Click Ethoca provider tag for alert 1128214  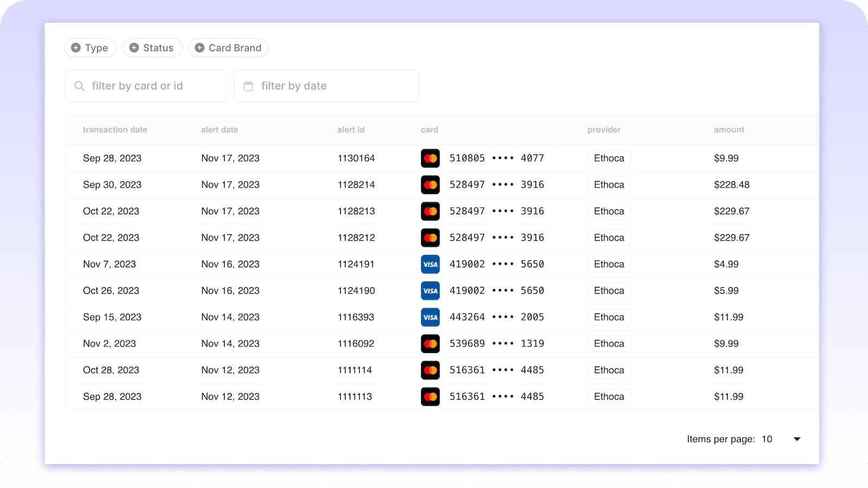pos(609,185)
